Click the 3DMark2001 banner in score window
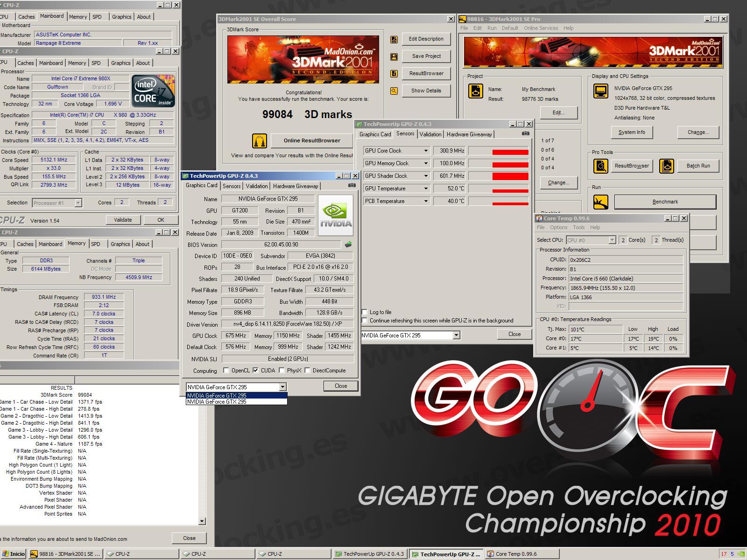 (303, 59)
